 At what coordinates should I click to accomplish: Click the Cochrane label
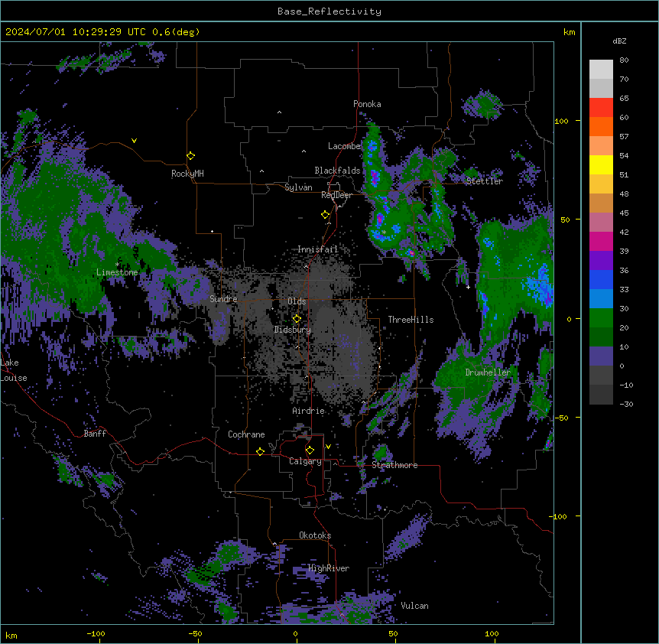[x=246, y=434]
